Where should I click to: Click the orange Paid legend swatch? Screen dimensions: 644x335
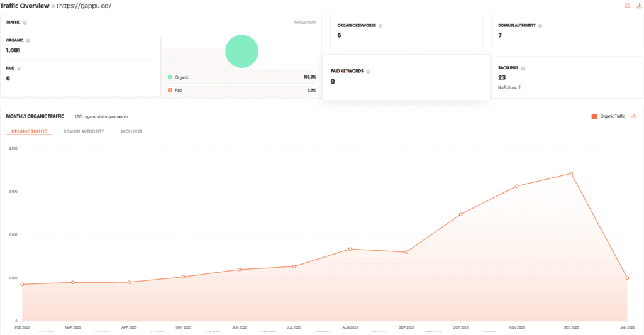[x=170, y=90]
